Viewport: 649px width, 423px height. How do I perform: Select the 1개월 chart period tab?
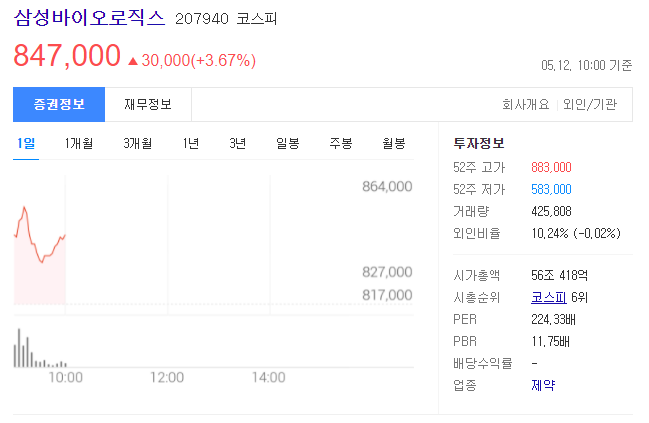point(79,144)
